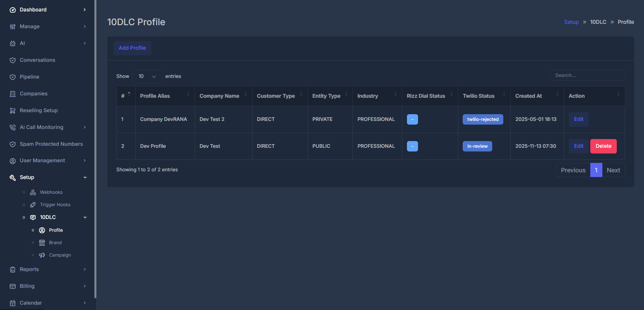
Task: Click the Add Profile button
Action: coord(132,48)
